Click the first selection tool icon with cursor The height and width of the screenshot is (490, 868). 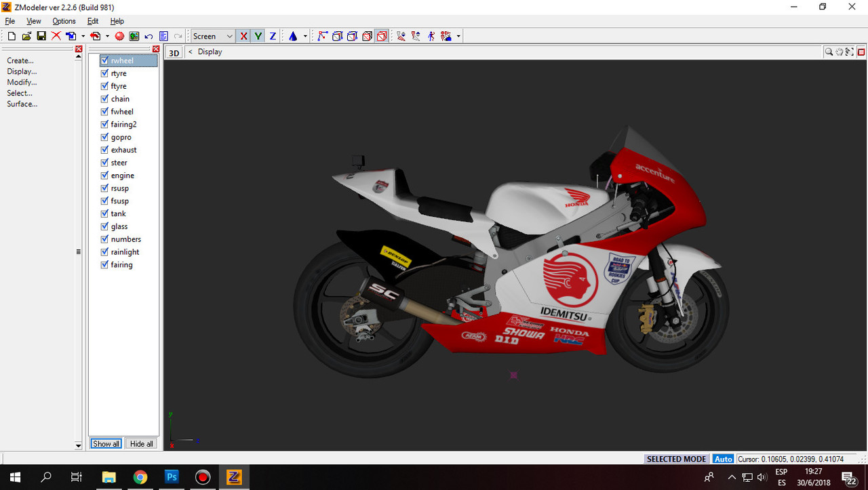click(x=401, y=36)
